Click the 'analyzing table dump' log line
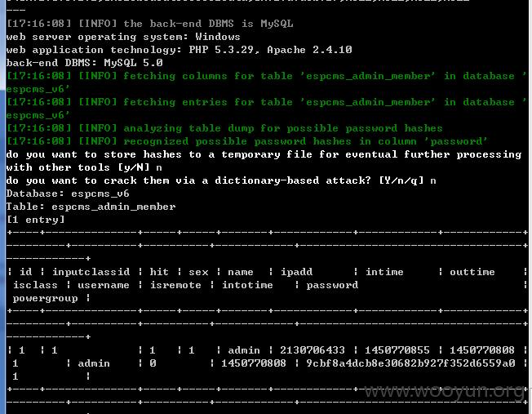The height and width of the screenshot is (414, 532). point(224,128)
